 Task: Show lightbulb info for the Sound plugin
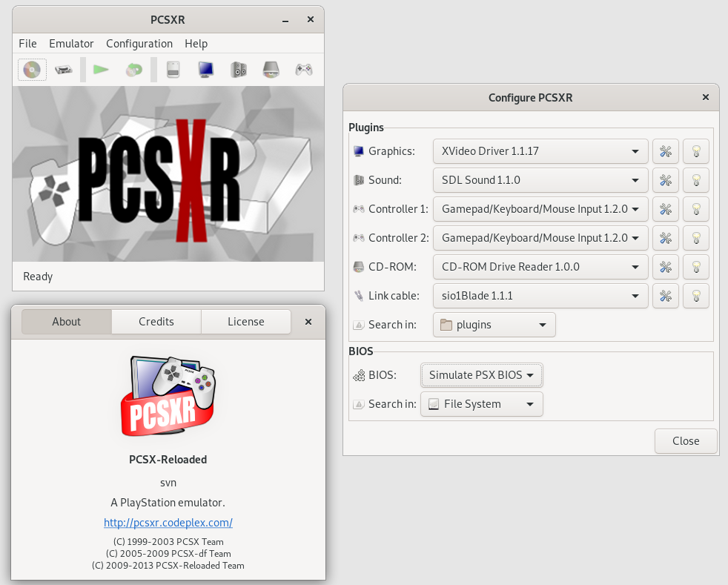point(695,180)
